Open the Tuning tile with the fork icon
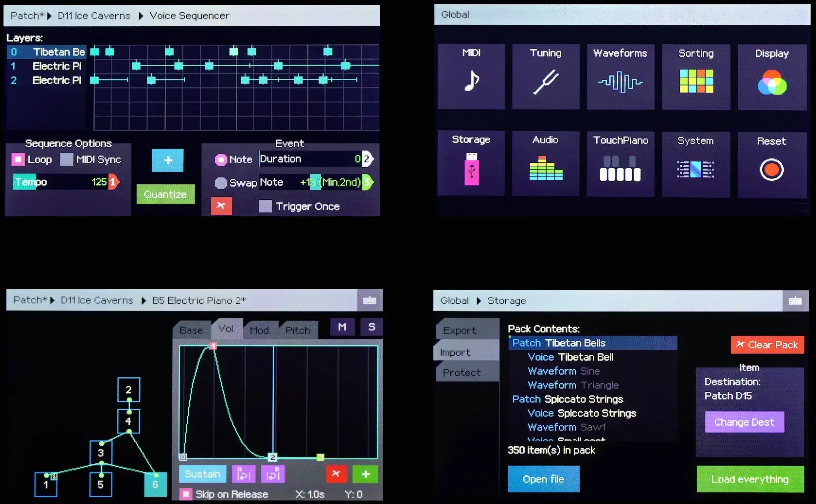 tap(546, 76)
